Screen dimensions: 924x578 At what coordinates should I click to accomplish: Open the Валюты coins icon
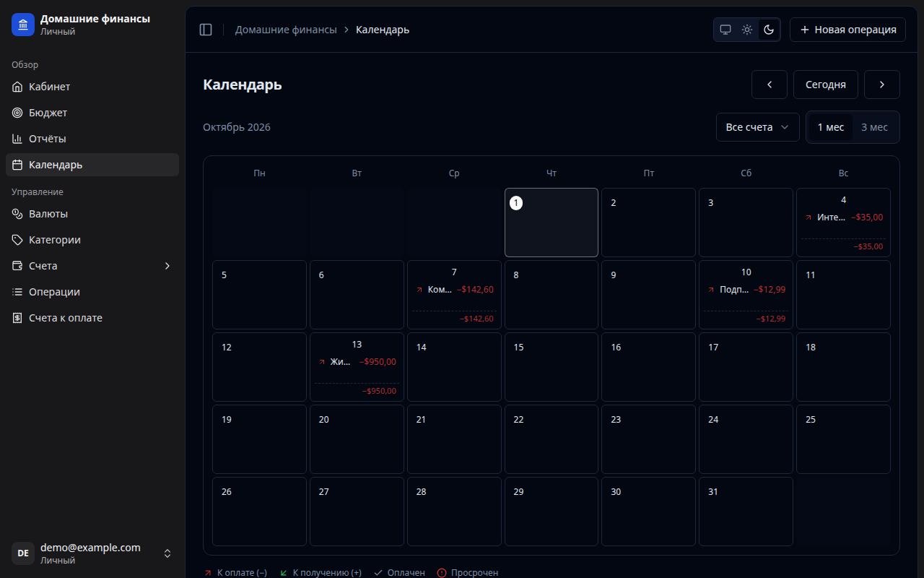(x=17, y=214)
